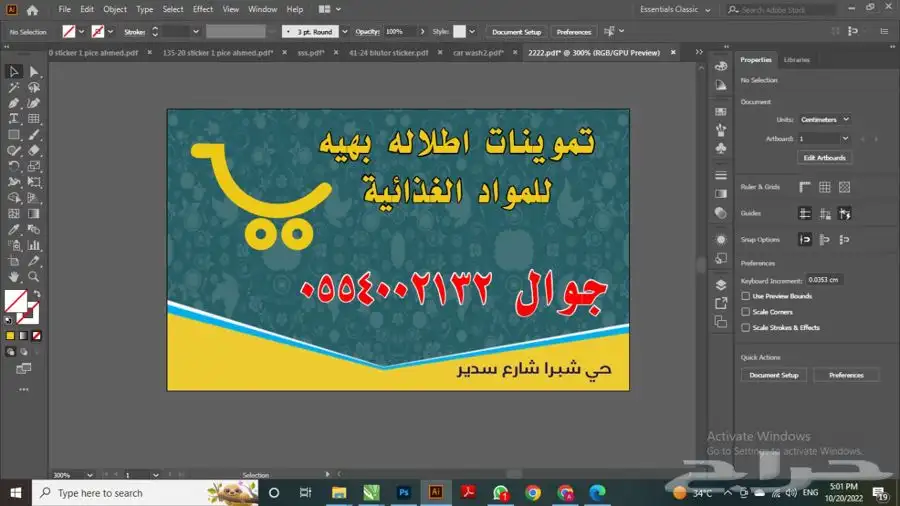Select the Free Transform tool
Image resolution: width=900 pixels, height=506 pixels.
34,182
